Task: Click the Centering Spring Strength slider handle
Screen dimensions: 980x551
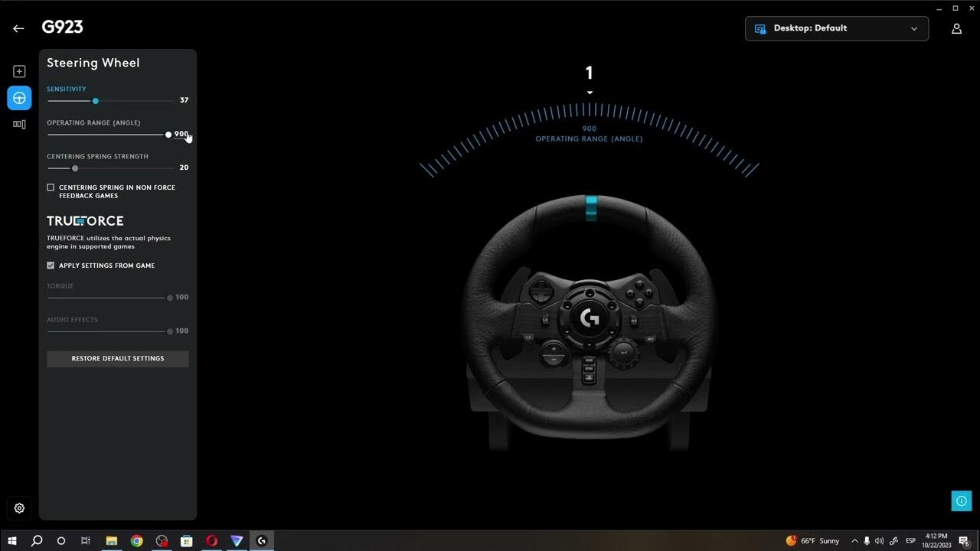Action: point(75,168)
